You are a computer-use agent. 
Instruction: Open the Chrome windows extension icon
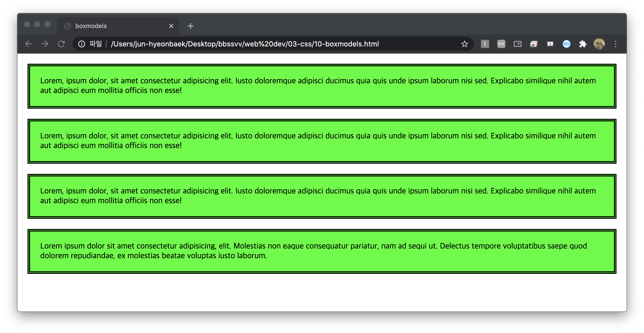click(534, 44)
